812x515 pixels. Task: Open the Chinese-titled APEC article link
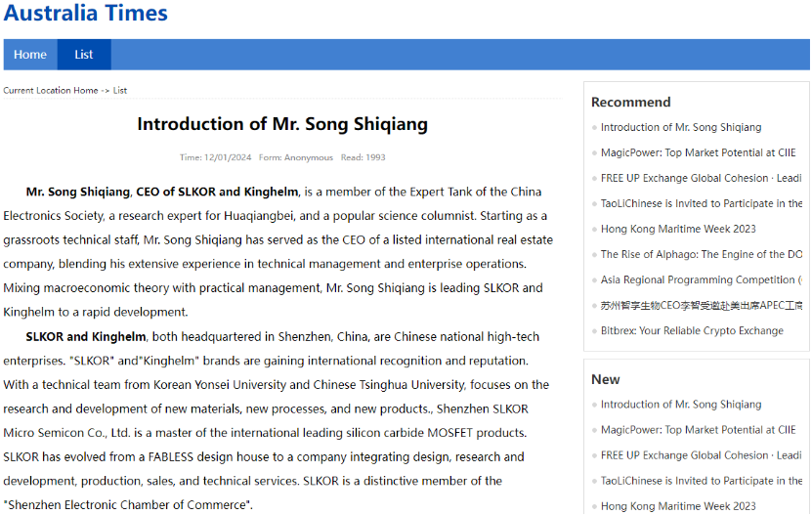(702, 305)
